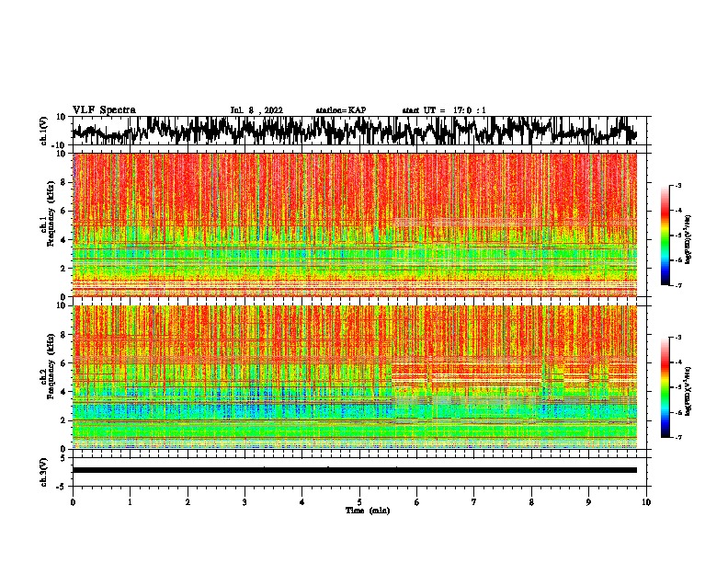Click the "-3" label on ch.2 color bar

pos(677,338)
